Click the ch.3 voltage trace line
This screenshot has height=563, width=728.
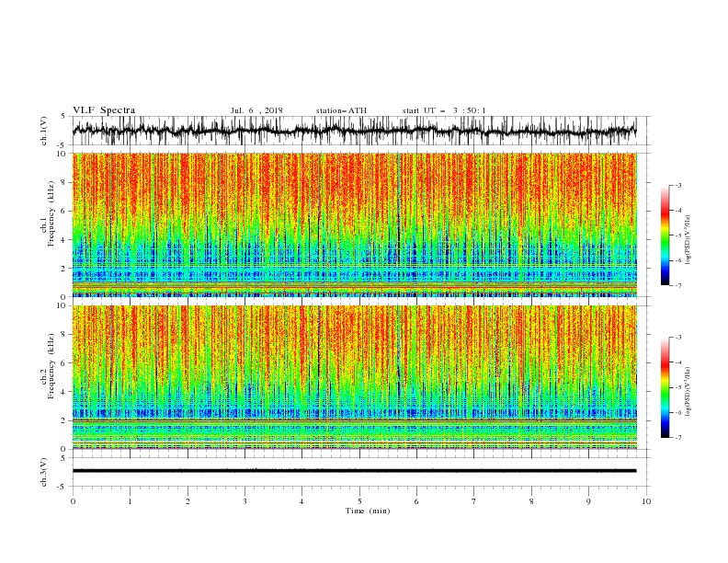tap(354, 471)
